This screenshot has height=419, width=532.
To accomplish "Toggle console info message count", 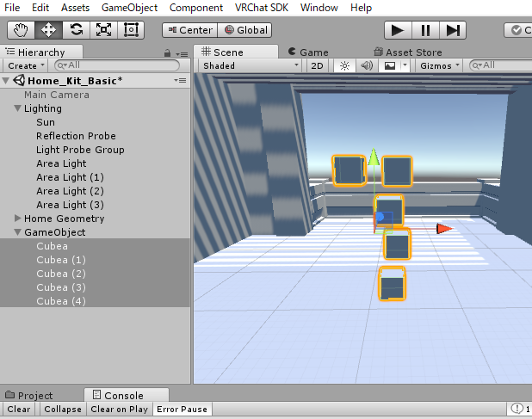I will (520, 410).
